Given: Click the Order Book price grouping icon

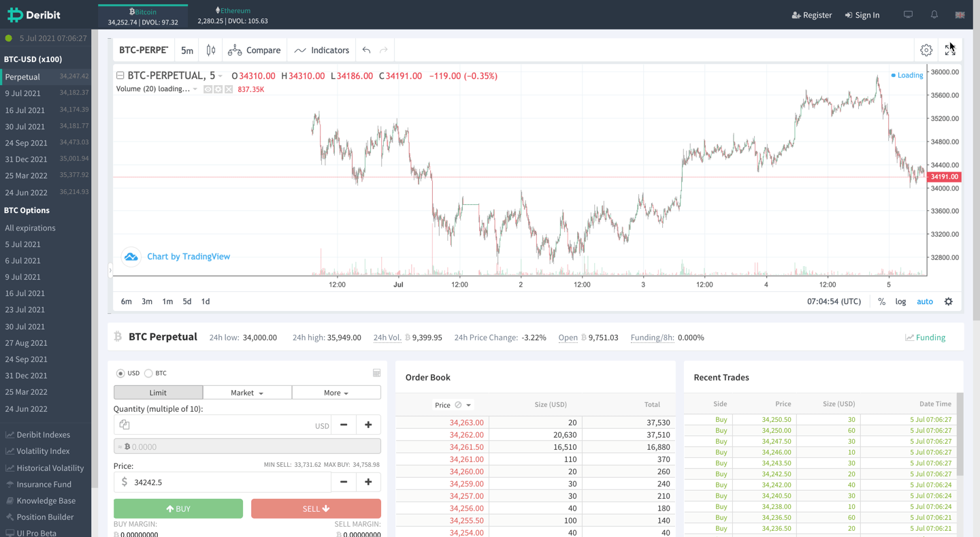Looking at the screenshot, I should pos(458,405).
